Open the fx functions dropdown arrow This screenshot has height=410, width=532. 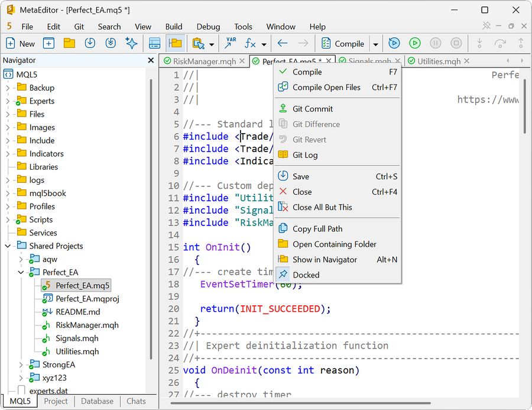[264, 44]
